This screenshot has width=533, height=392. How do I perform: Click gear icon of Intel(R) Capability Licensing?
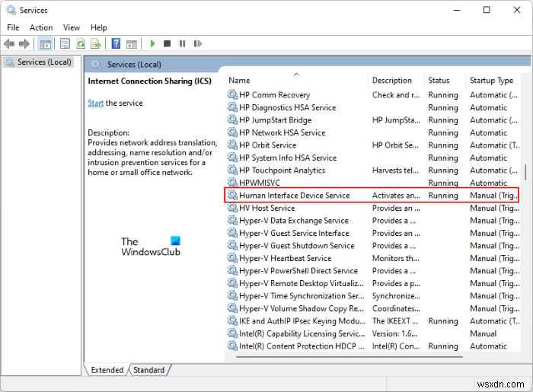(232, 333)
